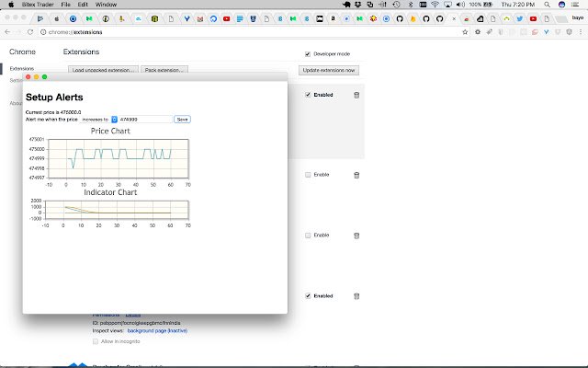The image size is (588, 368).
Task: Open the Window menu
Action: coord(106,5)
